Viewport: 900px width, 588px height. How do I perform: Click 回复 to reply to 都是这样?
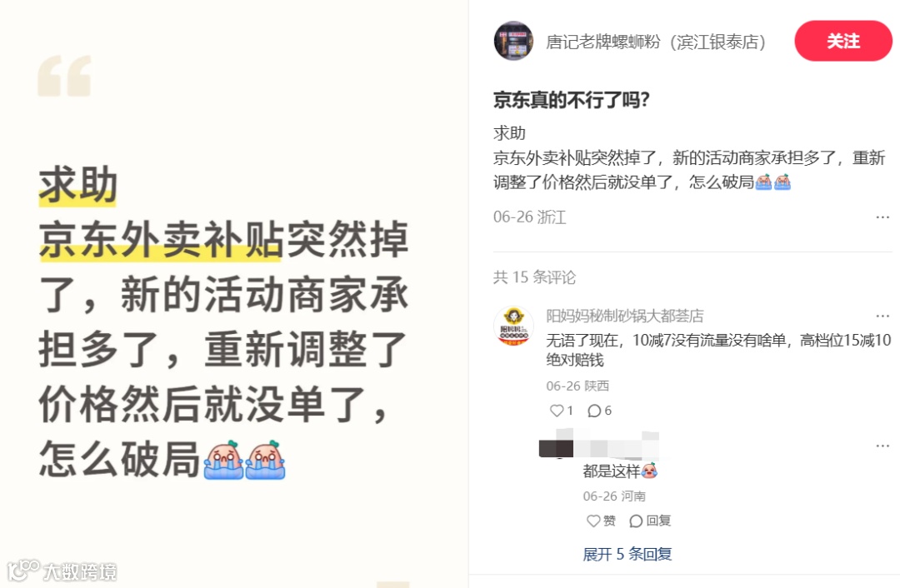[x=650, y=521]
